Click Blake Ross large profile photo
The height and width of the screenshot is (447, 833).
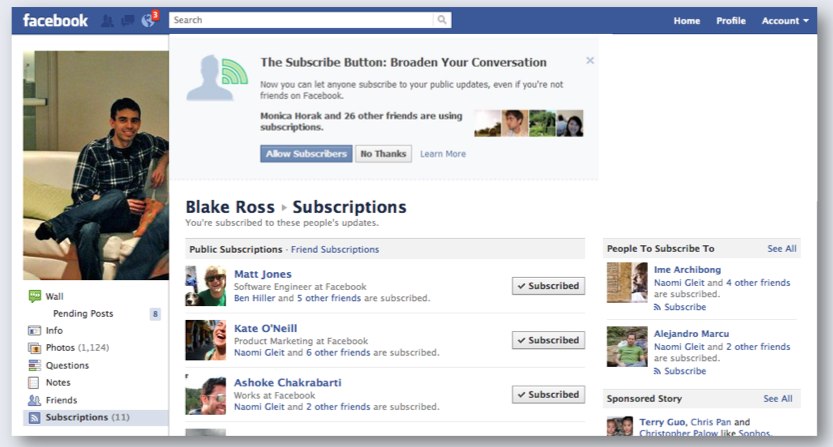(x=96, y=165)
